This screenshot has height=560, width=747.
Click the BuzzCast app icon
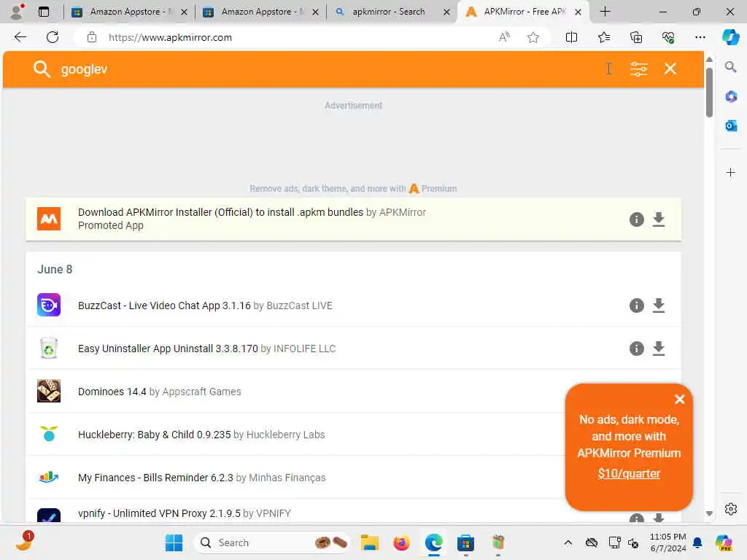click(x=49, y=305)
